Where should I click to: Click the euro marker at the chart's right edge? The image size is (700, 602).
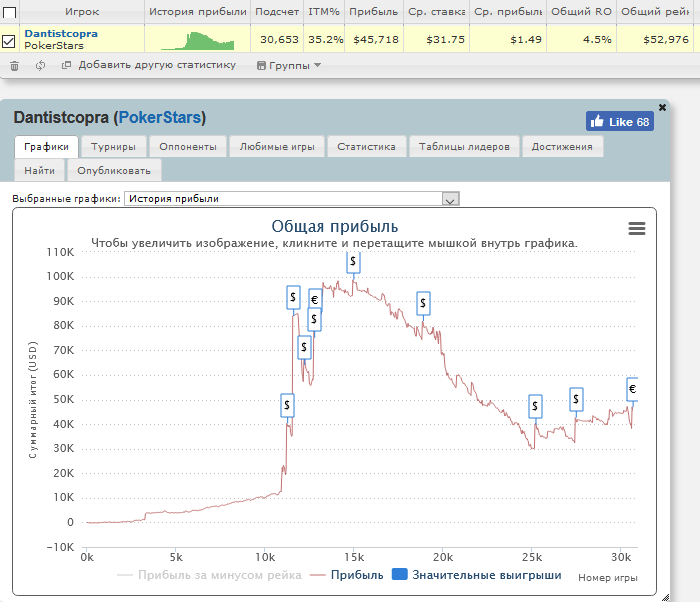tap(632, 389)
